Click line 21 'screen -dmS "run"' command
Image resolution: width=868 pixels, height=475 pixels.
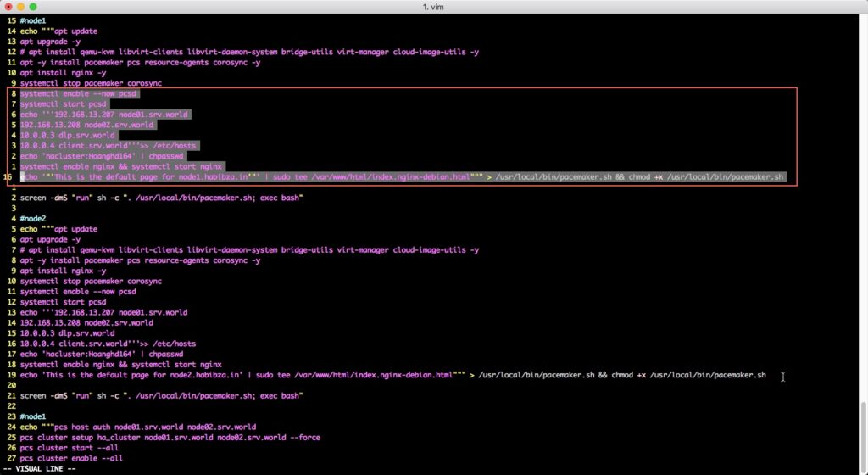pyautogui.click(x=162, y=396)
